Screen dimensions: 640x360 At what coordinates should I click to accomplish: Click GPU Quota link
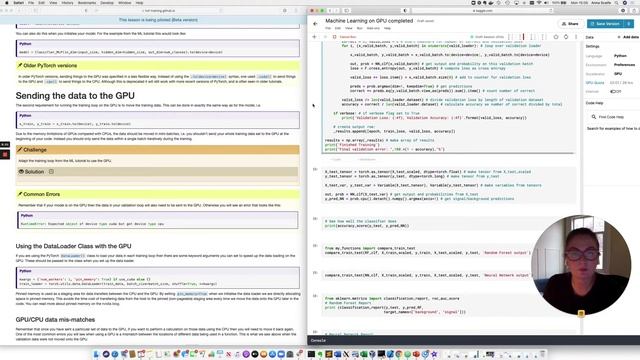pos(595,83)
